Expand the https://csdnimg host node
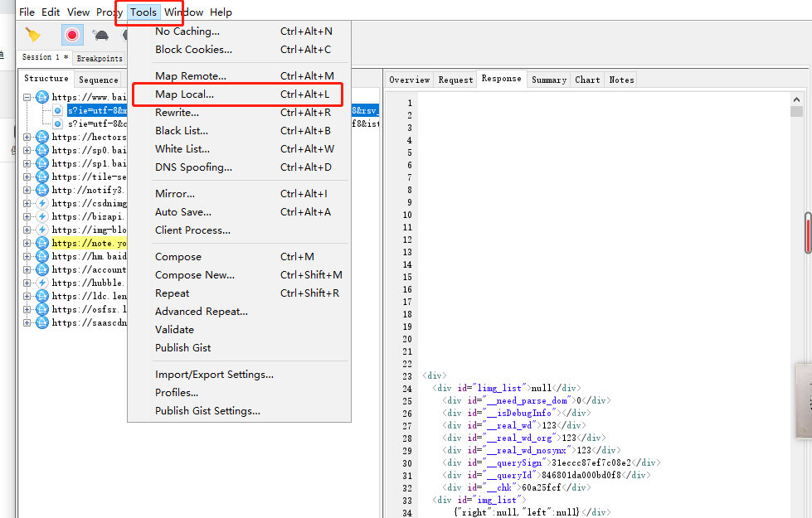This screenshot has height=518, width=812. coord(27,203)
